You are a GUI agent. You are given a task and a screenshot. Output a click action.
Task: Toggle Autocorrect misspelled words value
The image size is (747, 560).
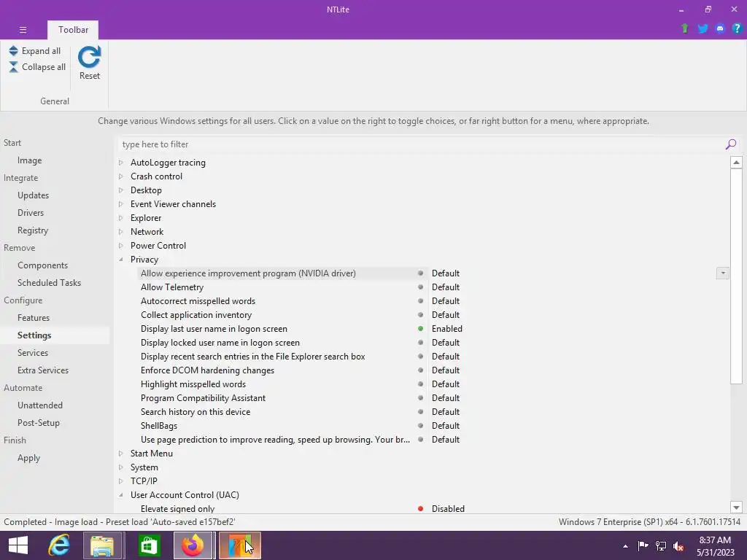446,301
